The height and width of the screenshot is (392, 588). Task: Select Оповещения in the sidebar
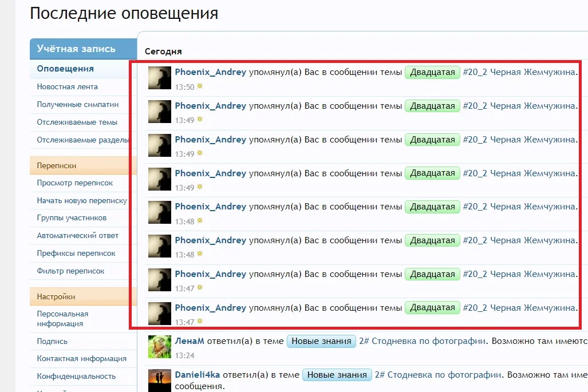(x=57, y=69)
